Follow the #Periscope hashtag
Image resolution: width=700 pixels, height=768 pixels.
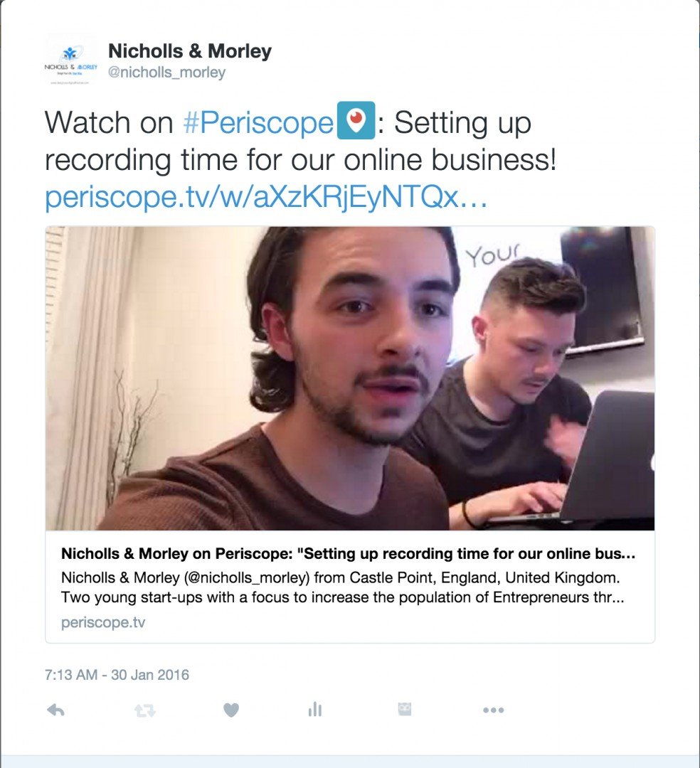click(258, 122)
